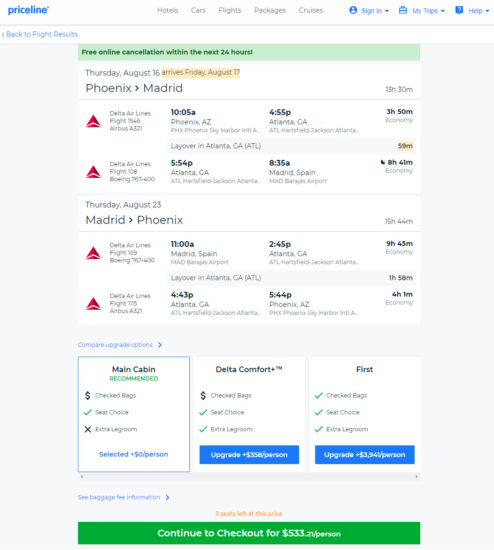Expand the Help dropdown arrow
The image size is (494, 550).
tap(487, 11)
